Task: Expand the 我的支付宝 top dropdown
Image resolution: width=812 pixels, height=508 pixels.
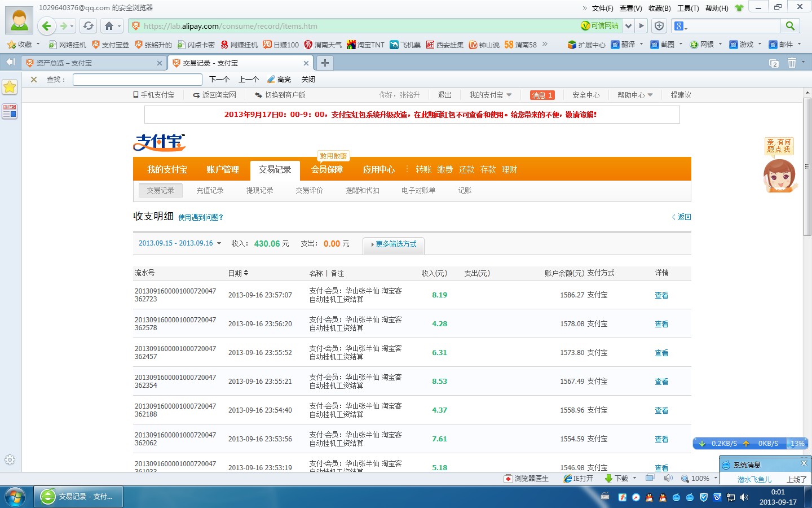Action: [491, 95]
